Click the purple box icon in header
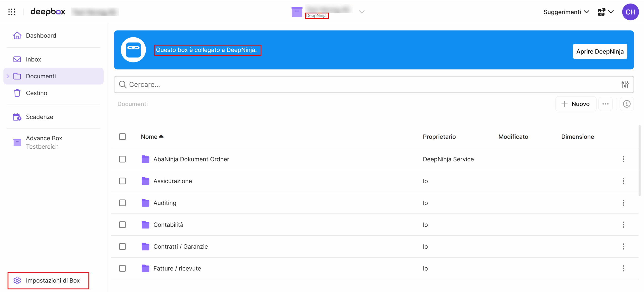The height and width of the screenshot is (292, 644). [297, 12]
